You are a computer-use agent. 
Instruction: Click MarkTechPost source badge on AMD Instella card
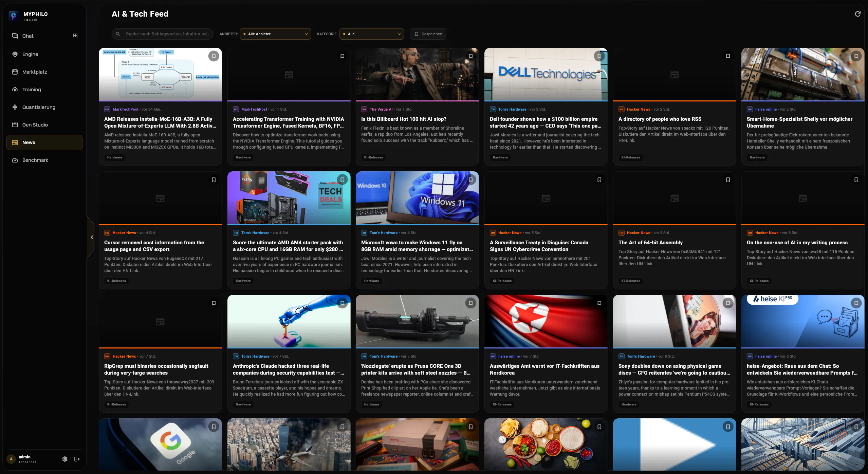coord(107,109)
